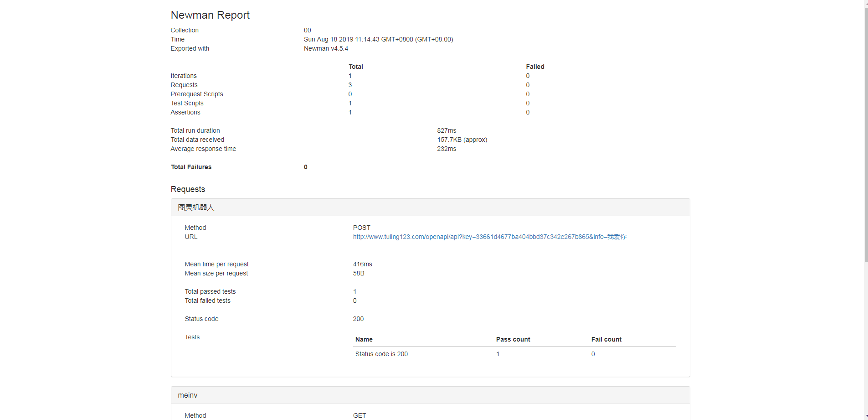Click the Exported with label
The height and width of the screenshot is (420, 868).
(190, 48)
